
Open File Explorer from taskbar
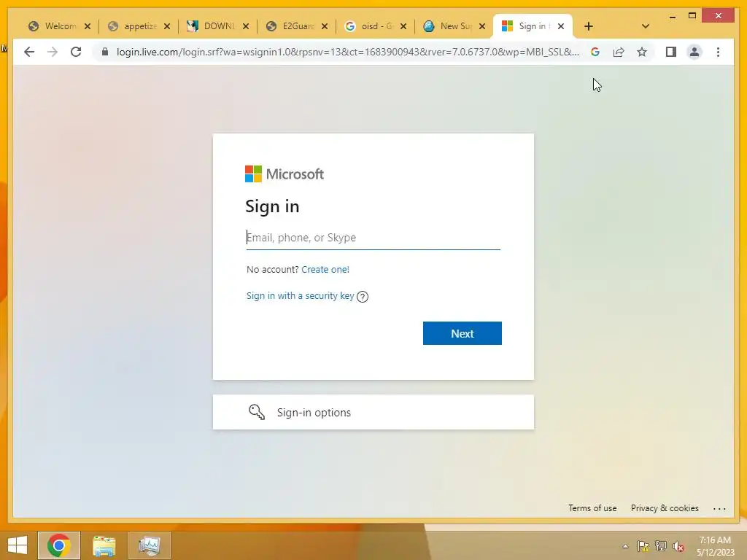[x=104, y=545]
